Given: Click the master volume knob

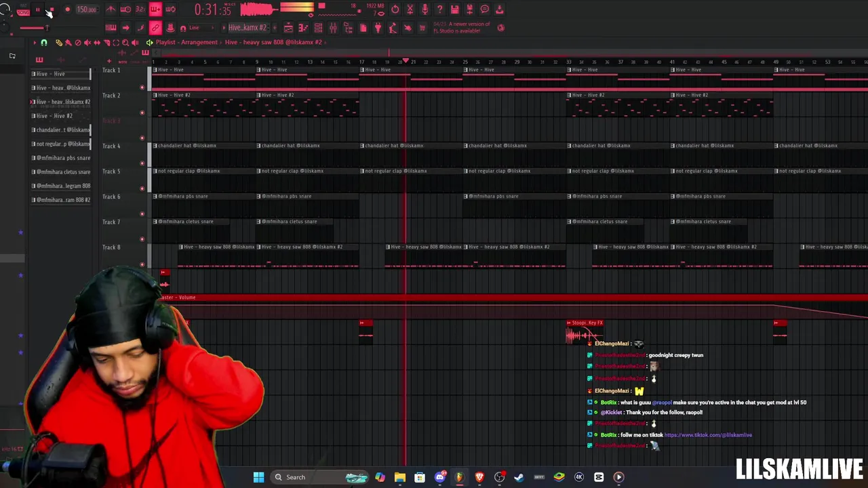Looking at the screenshot, I should point(5,10).
